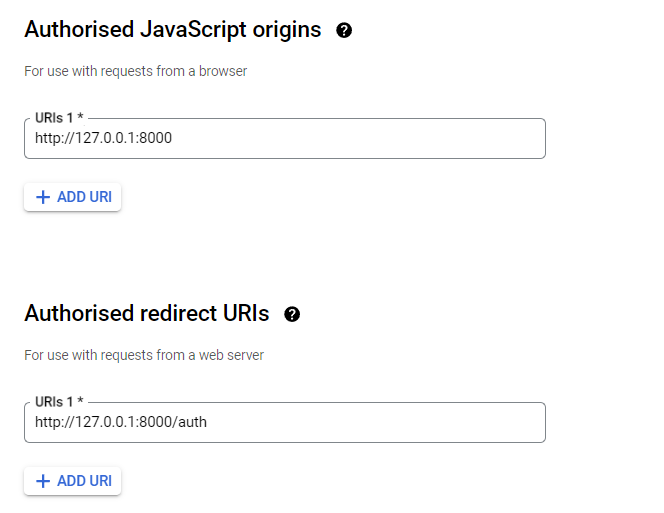Add a URI to JavaScript origins
Viewport: 664px width, 513px height.
pyautogui.click(x=72, y=197)
